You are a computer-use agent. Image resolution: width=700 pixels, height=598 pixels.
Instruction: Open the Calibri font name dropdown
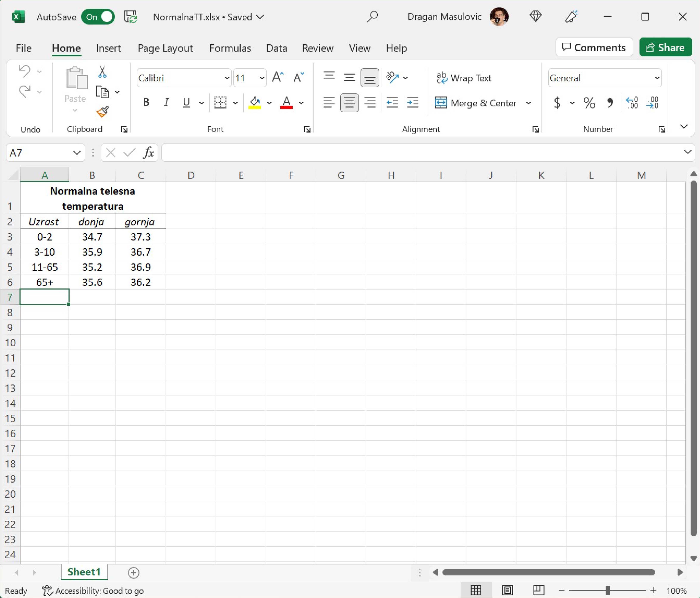point(227,78)
